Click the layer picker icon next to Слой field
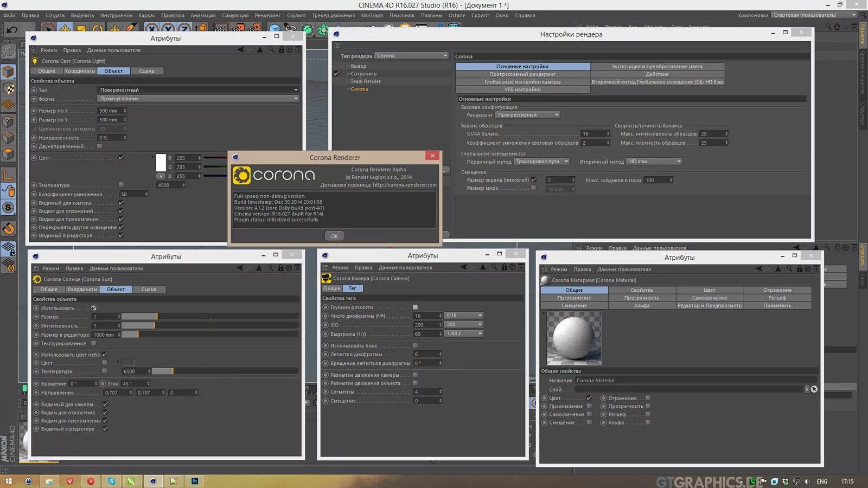The image size is (868, 488). (814, 389)
